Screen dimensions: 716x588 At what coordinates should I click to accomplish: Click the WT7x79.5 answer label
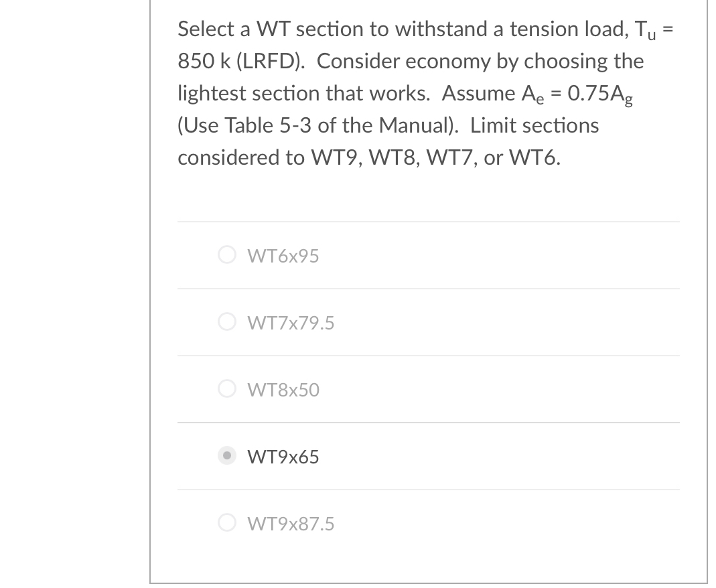291,323
